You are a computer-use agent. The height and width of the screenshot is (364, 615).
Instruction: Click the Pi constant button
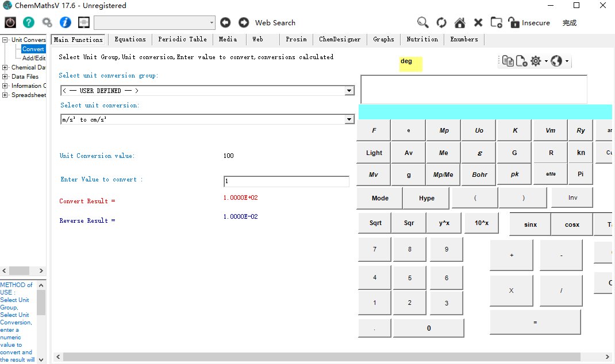[x=580, y=174]
